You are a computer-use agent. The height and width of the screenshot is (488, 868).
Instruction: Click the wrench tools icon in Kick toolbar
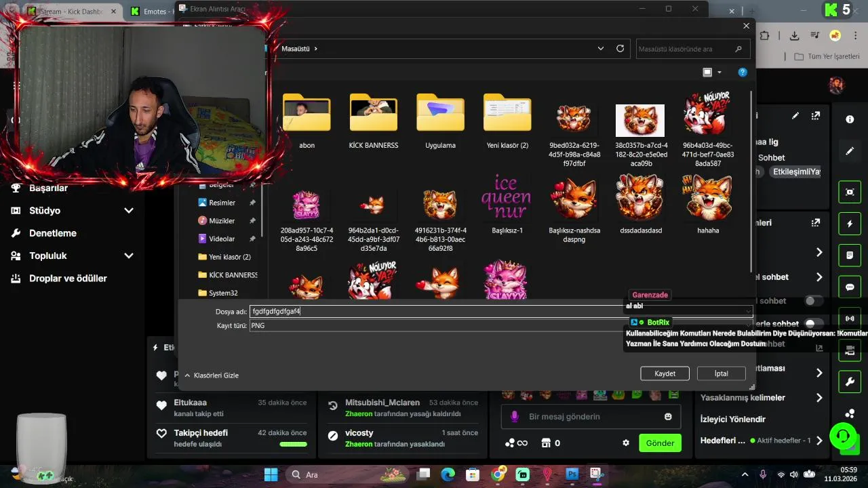pyautogui.click(x=850, y=382)
